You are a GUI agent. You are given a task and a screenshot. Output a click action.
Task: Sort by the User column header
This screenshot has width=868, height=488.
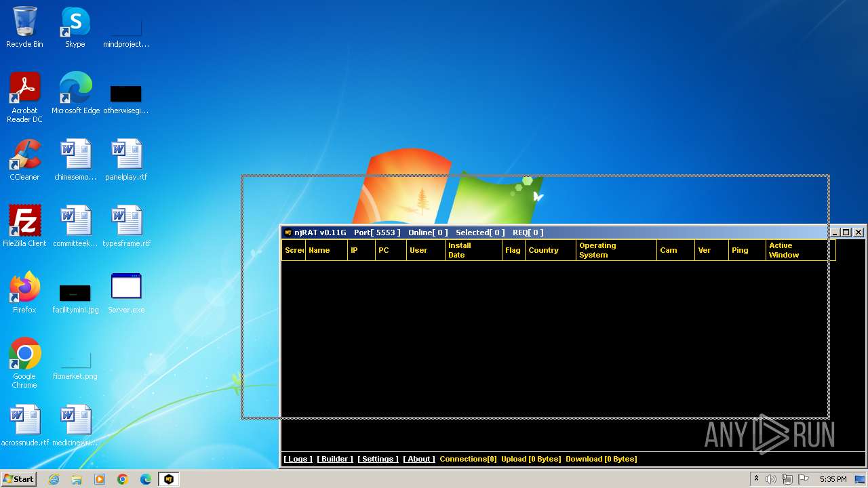point(426,250)
